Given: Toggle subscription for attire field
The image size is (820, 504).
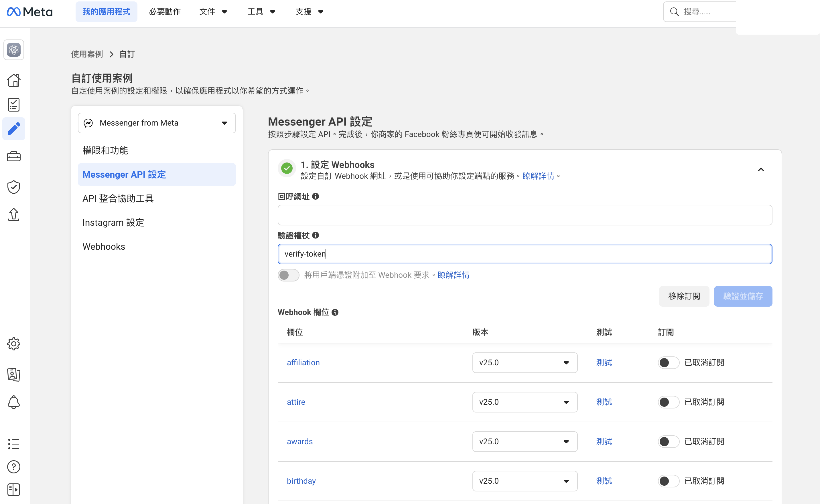Looking at the screenshot, I should coord(669,402).
